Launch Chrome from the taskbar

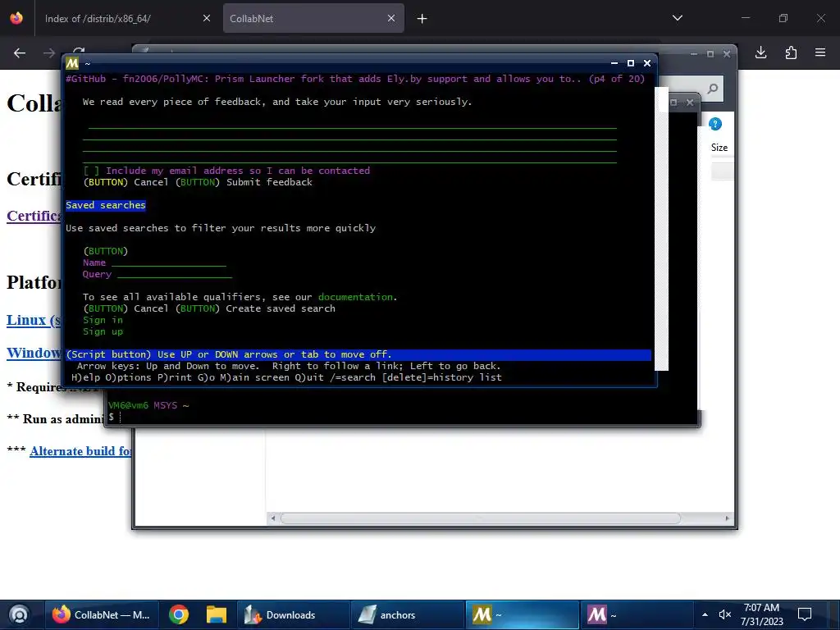[x=179, y=614]
